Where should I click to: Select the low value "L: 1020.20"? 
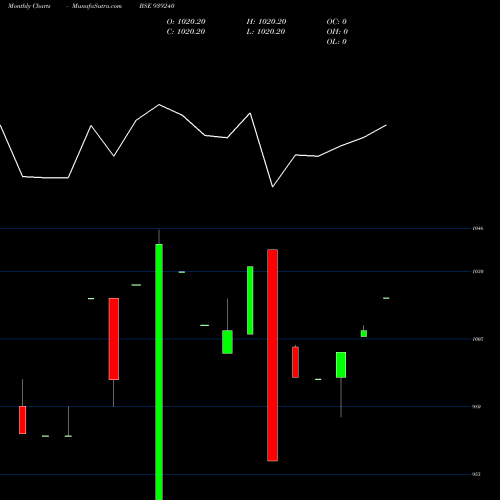pos(266,32)
